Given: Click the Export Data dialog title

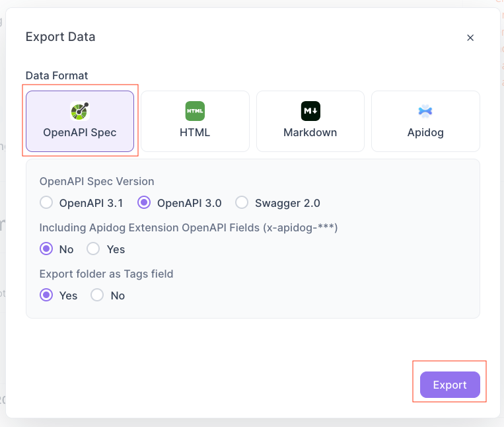Looking at the screenshot, I should tap(60, 36).
